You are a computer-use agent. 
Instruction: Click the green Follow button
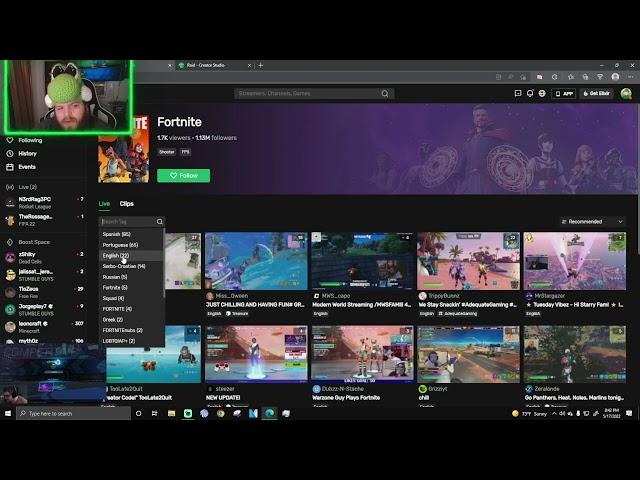pyautogui.click(x=184, y=176)
